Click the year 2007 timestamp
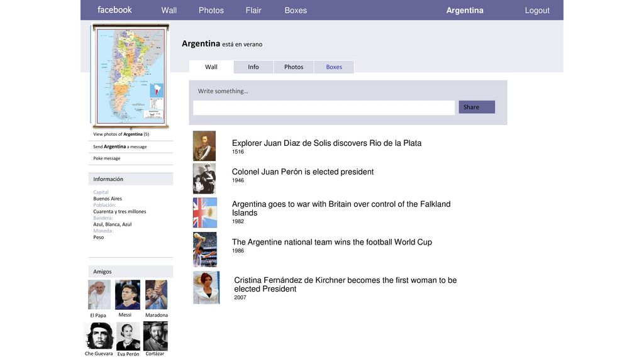Screen dimensions: 644x362 click(240, 297)
